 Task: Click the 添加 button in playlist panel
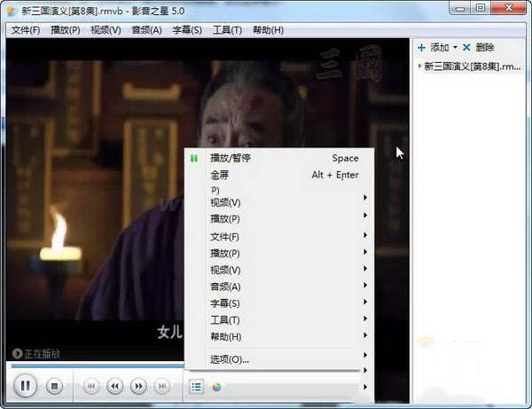pos(440,48)
